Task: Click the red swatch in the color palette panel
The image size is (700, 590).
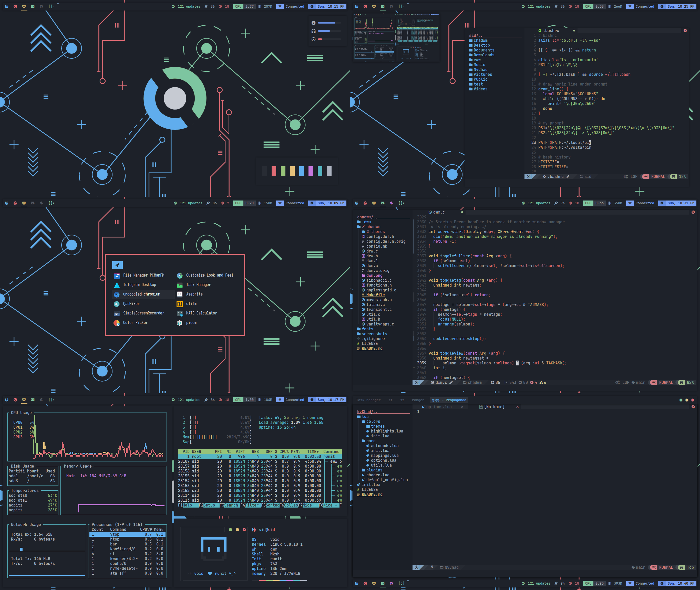Action: click(x=274, y=171)
